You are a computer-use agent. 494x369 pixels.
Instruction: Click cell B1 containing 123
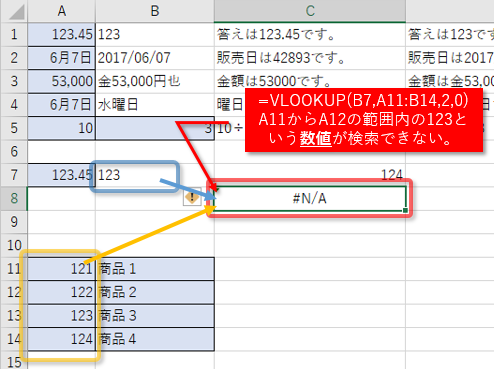[x=155, y=35]
